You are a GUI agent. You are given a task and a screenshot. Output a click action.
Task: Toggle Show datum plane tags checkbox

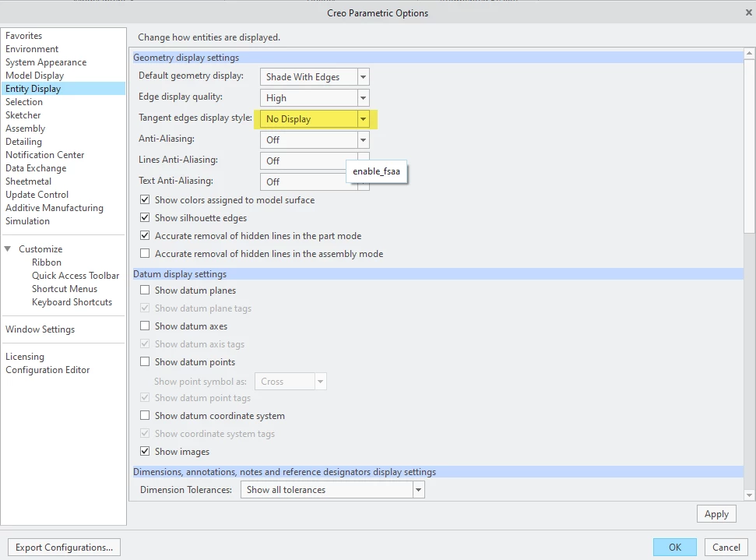[145, 308]
